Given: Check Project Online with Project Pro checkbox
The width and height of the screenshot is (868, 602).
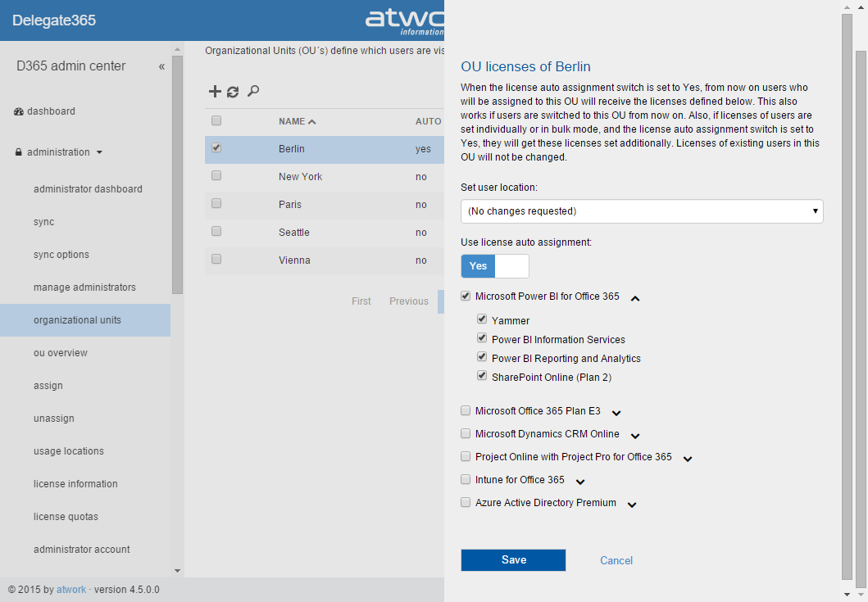Looking at the screenshot, I should coord(466,456).
